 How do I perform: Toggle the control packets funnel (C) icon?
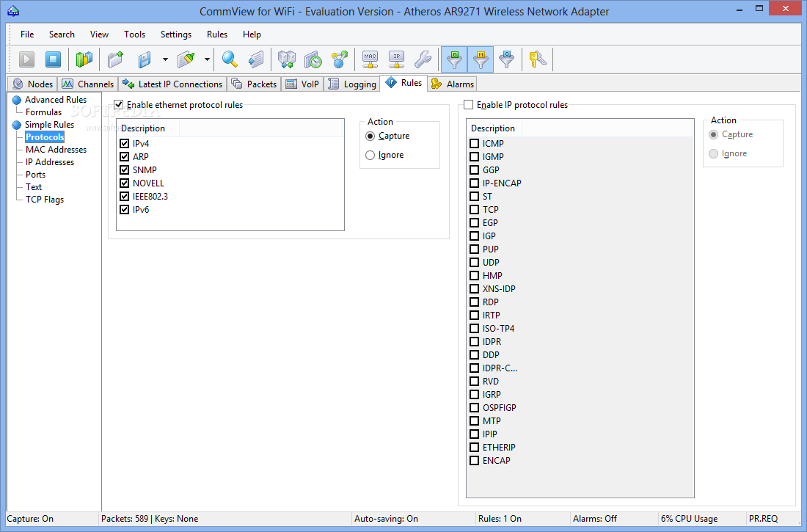507,59
